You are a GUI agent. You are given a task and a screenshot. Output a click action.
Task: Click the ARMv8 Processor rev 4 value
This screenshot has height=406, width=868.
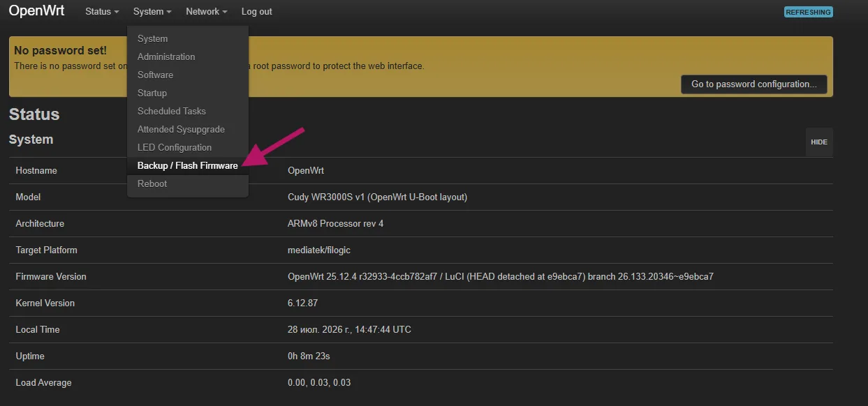pyautogui.click(x=336, y=224)
